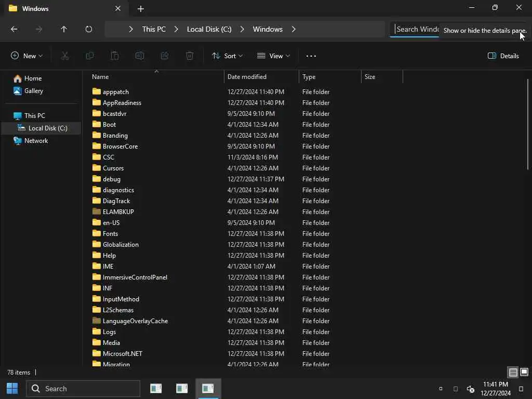Open the View dropdown menu

273,56
